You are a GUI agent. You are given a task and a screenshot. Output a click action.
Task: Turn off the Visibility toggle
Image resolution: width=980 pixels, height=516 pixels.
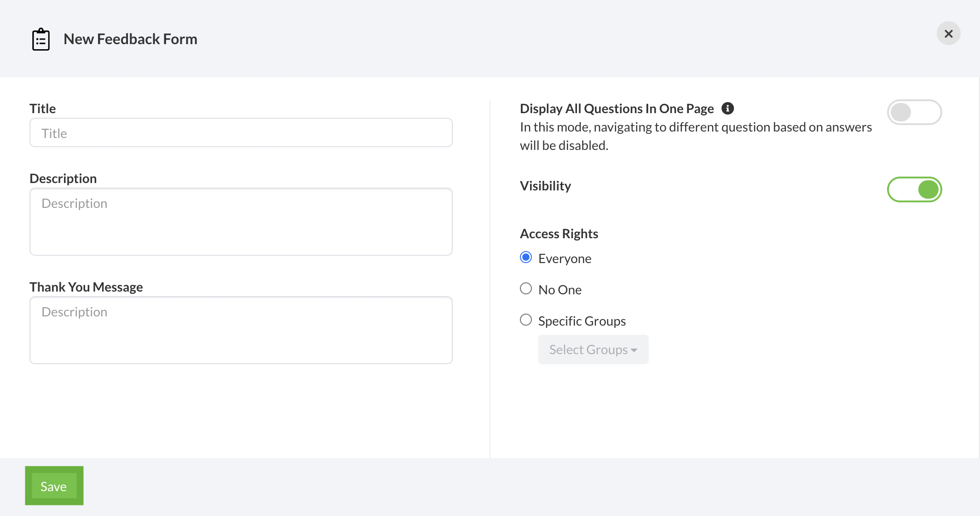(x=914, y=189)
